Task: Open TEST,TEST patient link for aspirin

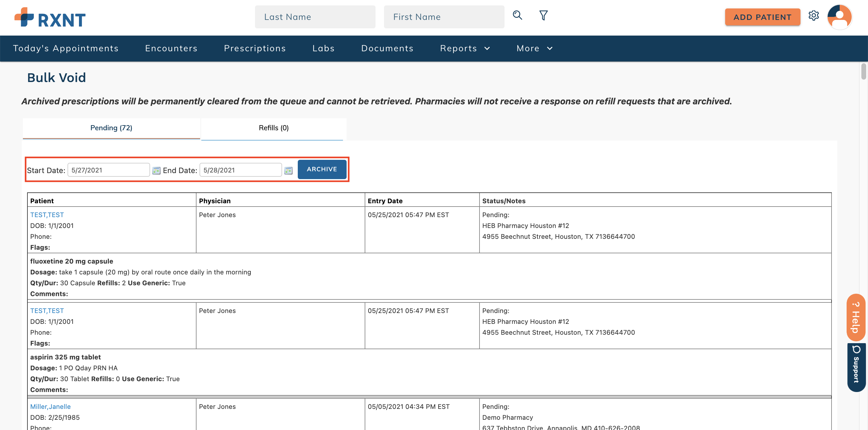Action: (x=47, y=311)
